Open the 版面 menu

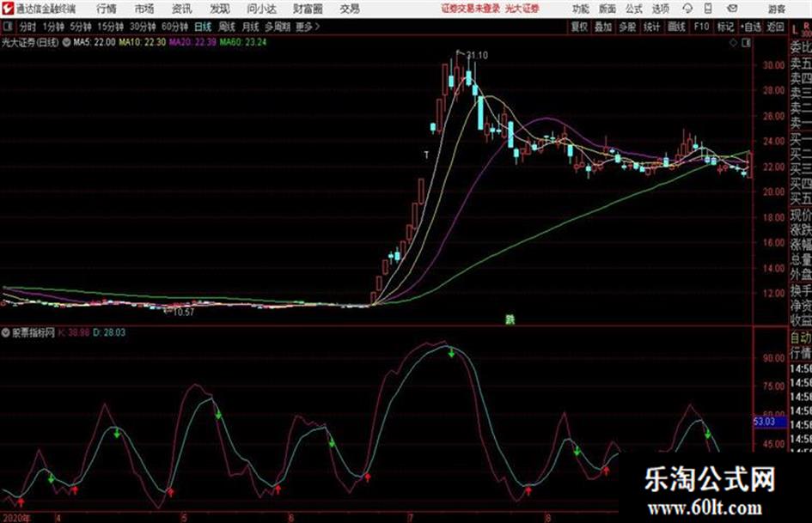(607, 9)
